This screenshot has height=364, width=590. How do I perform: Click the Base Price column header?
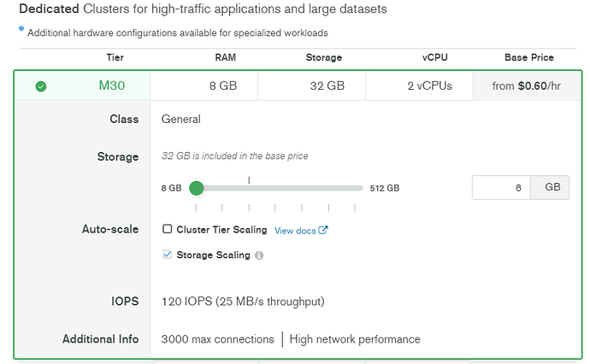coord(528,58)
